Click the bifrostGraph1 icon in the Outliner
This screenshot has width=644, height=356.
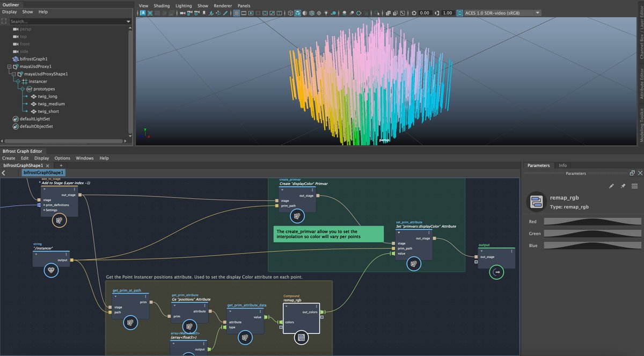pyautogui.click(x=16, y=59)
